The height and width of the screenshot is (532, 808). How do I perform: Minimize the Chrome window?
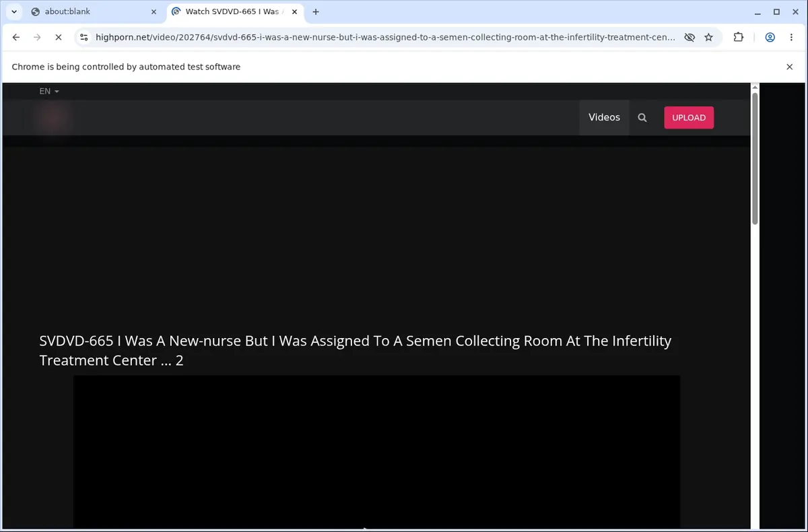(x=758, y=11)
